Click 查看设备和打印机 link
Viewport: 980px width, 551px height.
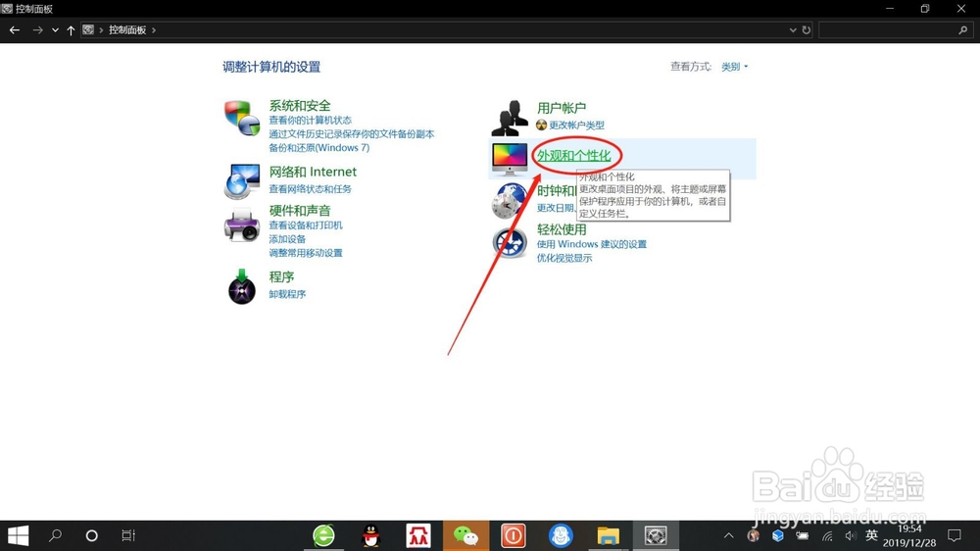pos(306,225)
